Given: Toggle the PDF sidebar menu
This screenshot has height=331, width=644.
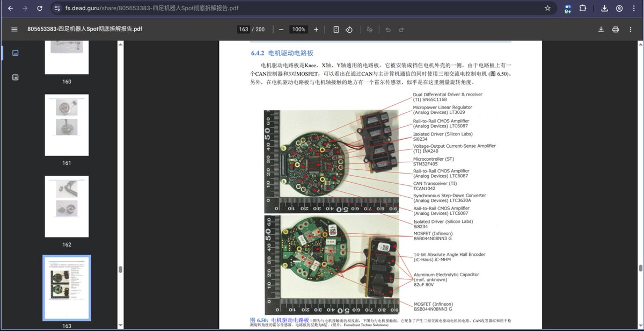Looking at the screenshot, I should pos(14,29).
